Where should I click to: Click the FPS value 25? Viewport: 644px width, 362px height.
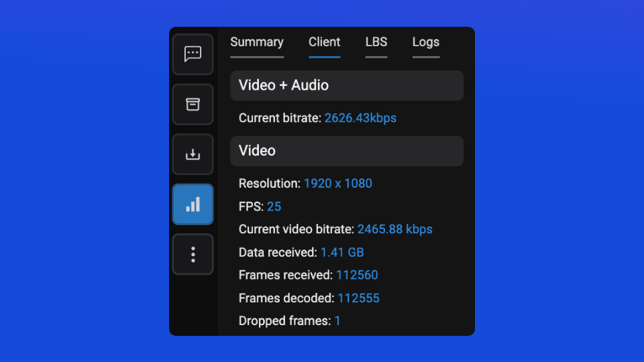(x=274, y=206)
